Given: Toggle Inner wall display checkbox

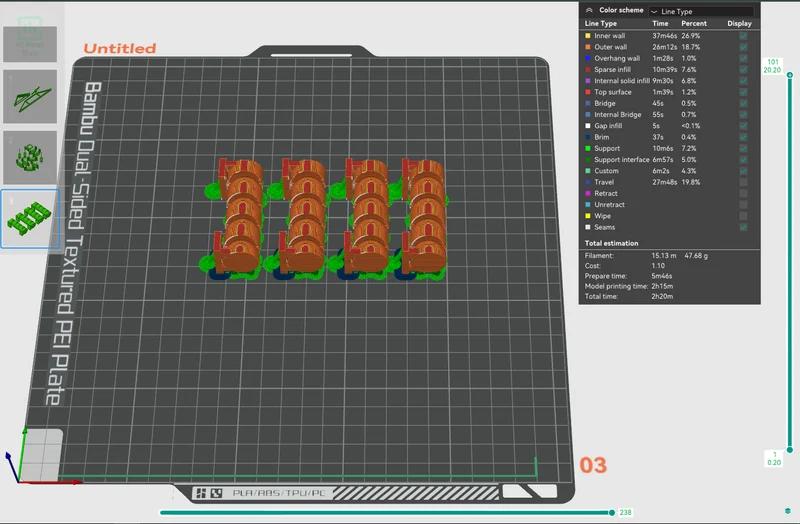Looking at the screenshot, I should click(x=743, y=36).
